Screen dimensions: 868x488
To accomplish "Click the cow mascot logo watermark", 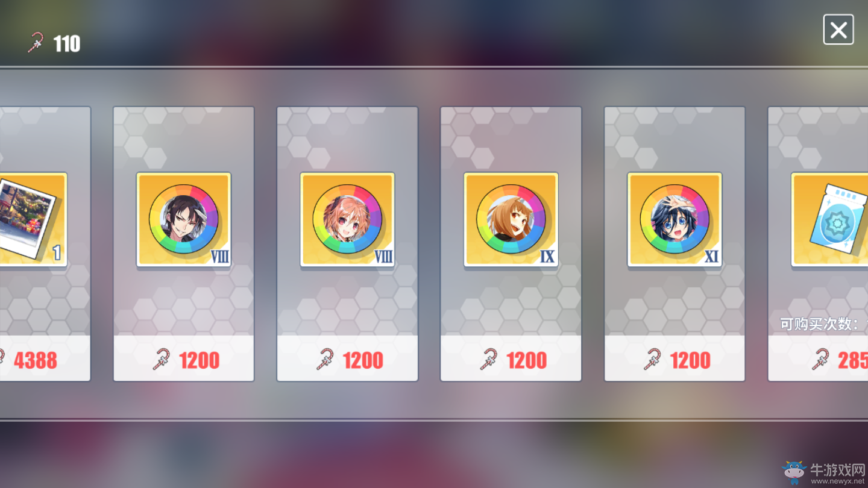I will (x=794, y=472).
